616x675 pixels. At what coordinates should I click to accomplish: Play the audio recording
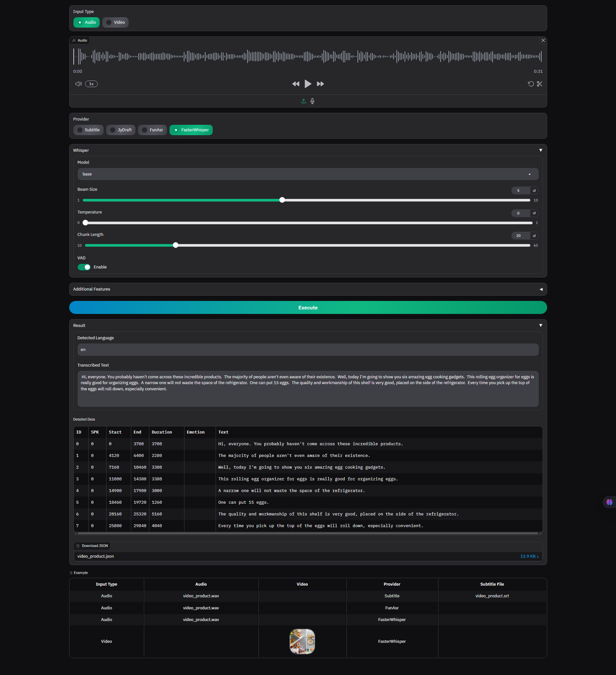[x=308, y=84]
